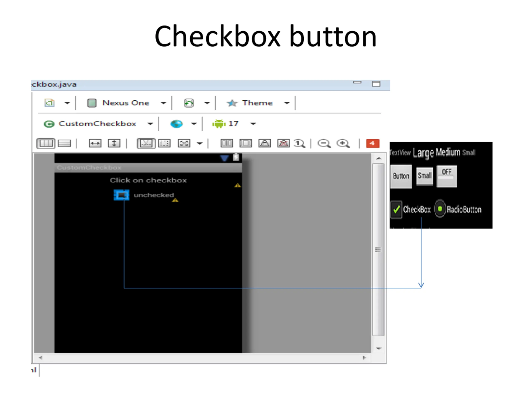
Task: Select the TextView widget in palette
Action: tap(400, 153)
